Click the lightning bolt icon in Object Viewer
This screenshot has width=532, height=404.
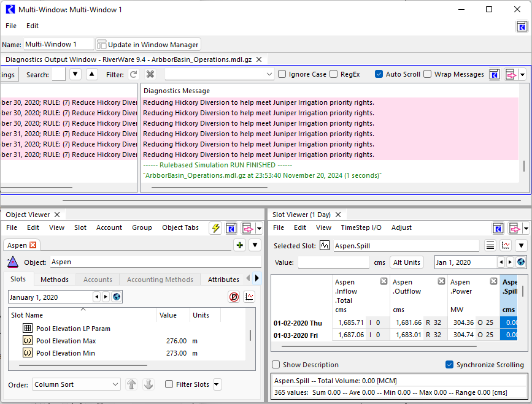pos(215,228)
